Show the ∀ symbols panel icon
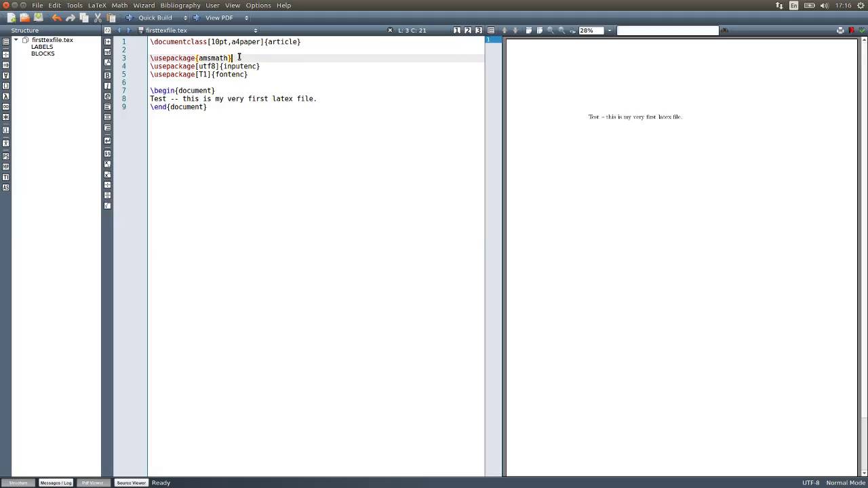 pyautogui.click(x=6, y=75)
